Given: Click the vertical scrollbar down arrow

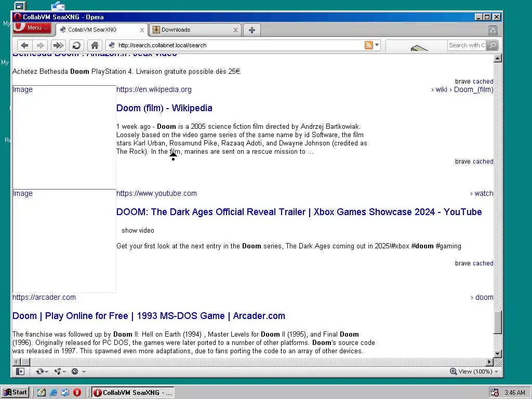Looking at the screenshot, I should click(x=497, y=353).
